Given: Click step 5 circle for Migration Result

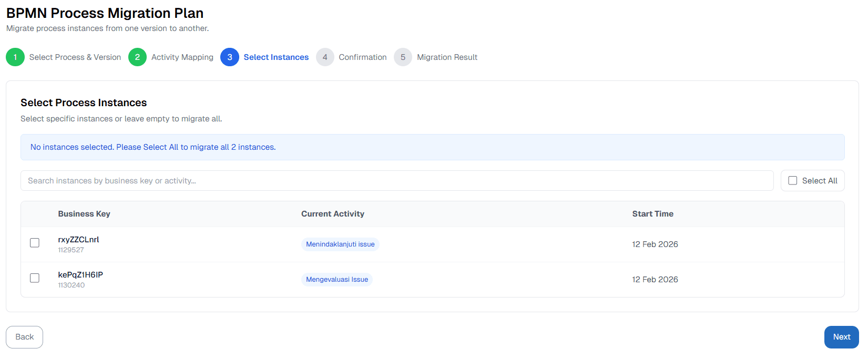Looking at the screenshot, I should click(x=403, y=57).
